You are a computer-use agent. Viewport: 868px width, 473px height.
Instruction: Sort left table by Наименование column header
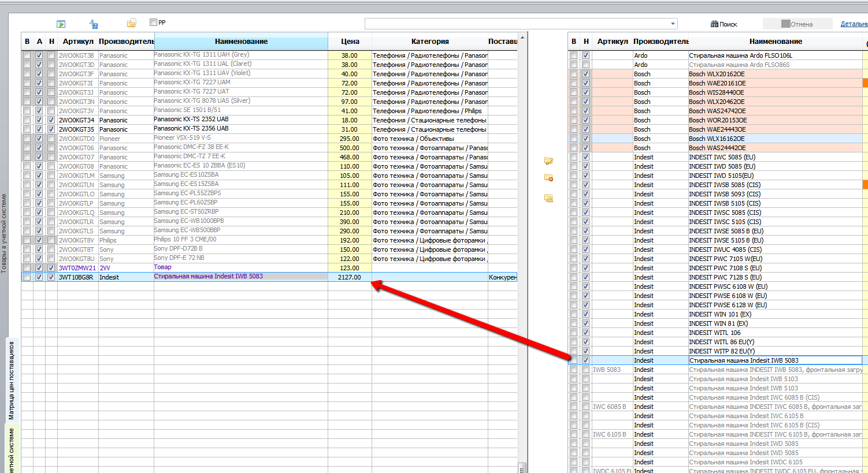(241, 42)
